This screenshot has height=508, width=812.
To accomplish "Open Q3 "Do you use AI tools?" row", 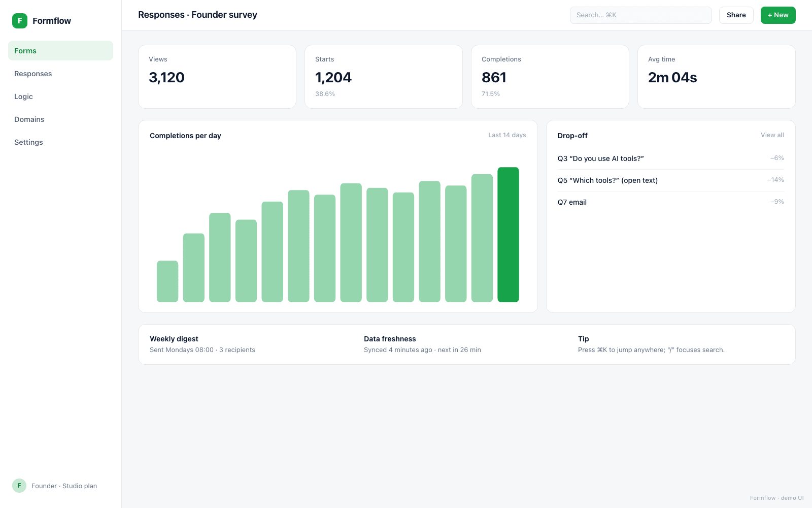I will tap(670, 158).
